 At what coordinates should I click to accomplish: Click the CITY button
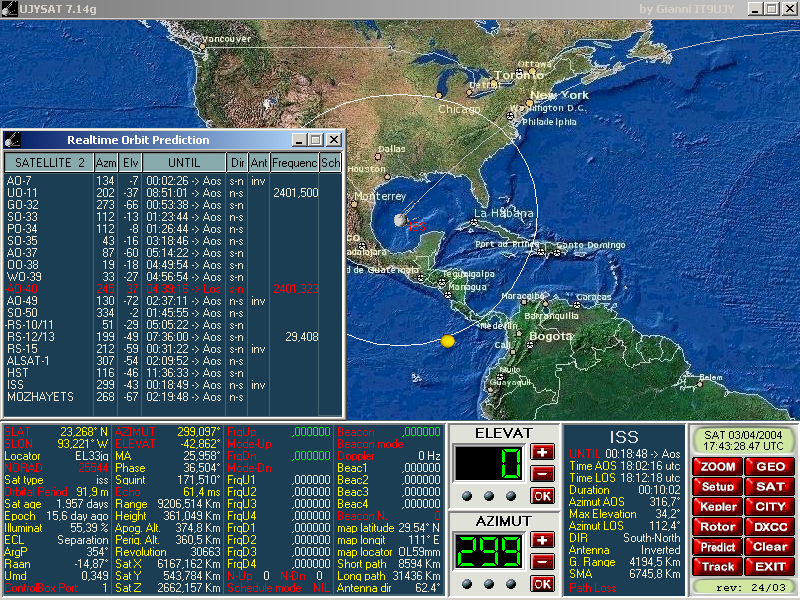pyautogui.click(x=769, y=507)
